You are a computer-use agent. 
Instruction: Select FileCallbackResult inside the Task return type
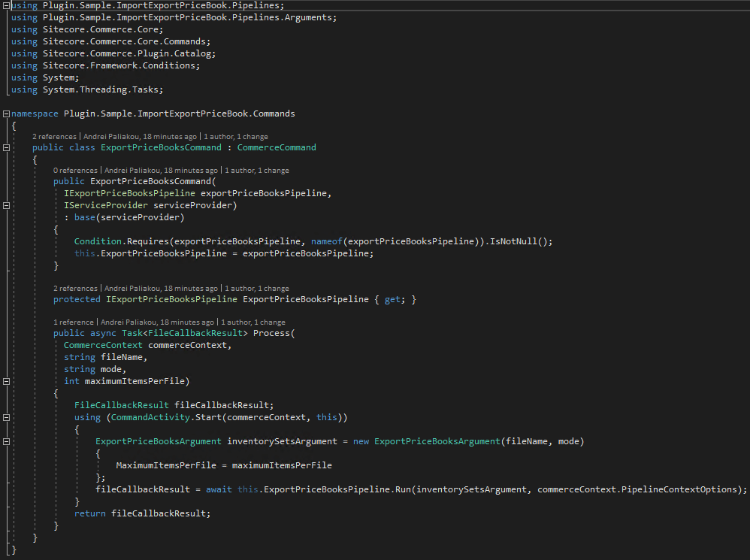pyautogui.click(x=195, y=333)
